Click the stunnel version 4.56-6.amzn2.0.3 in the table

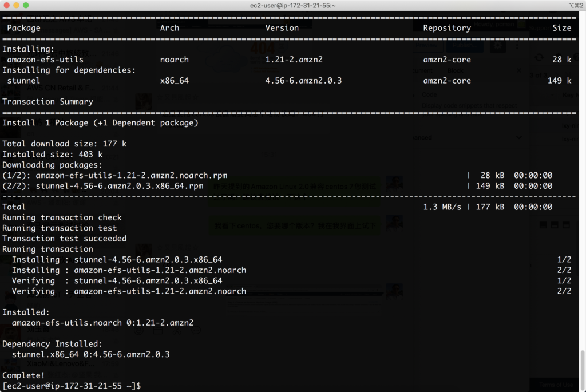pyautogui.click(x=303, y=81)
